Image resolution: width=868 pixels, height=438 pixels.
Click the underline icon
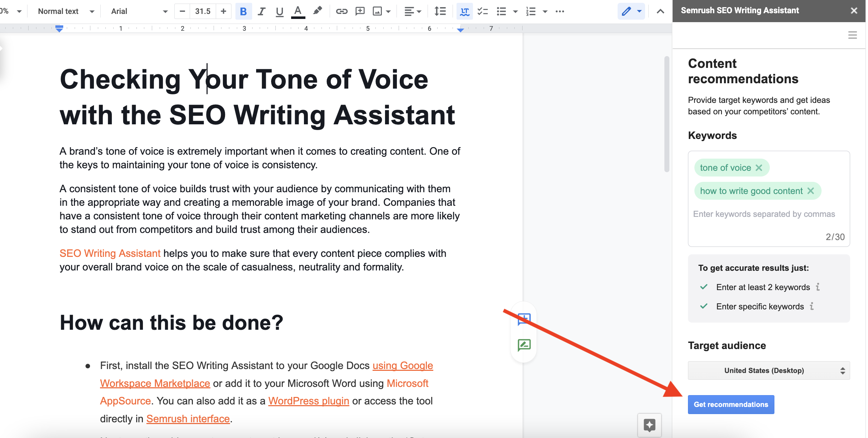pyautogui.click(x=279, y=11)
